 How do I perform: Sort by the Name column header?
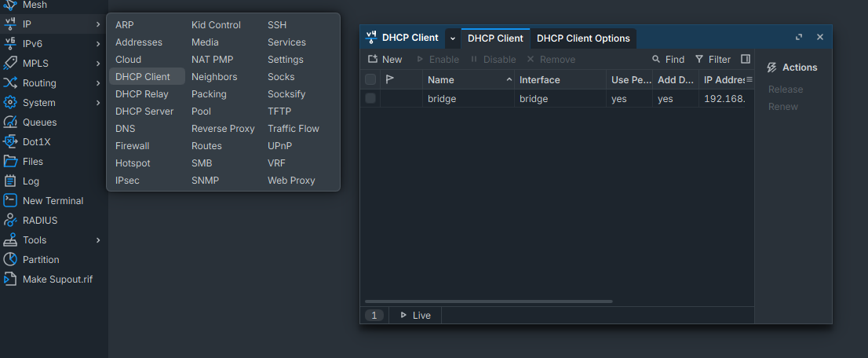click(469, 80)
